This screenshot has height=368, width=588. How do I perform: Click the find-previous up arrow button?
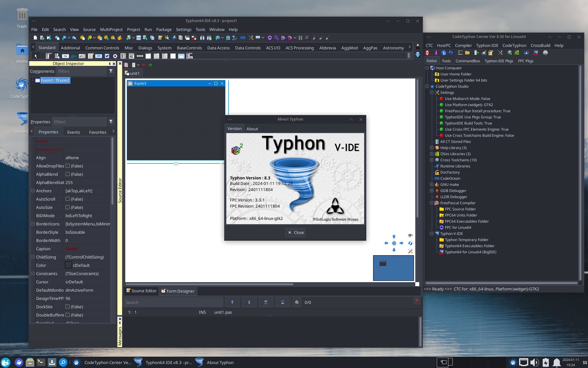(249, 302)
